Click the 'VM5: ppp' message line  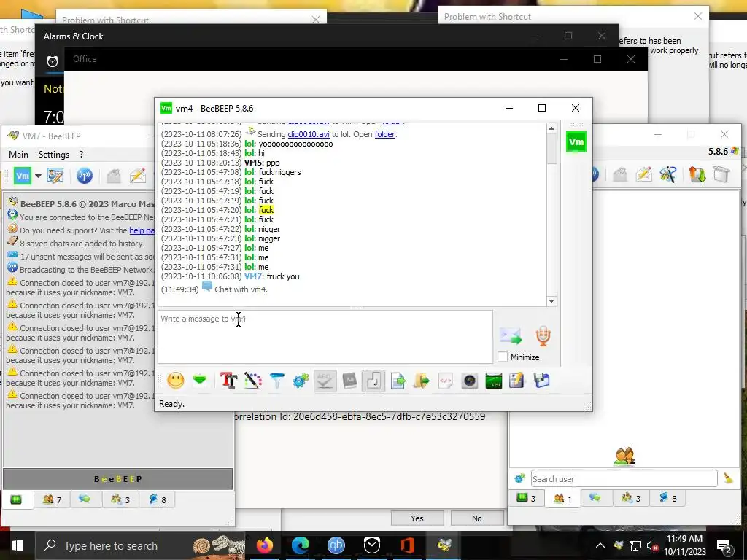click(x=220, y=163)
